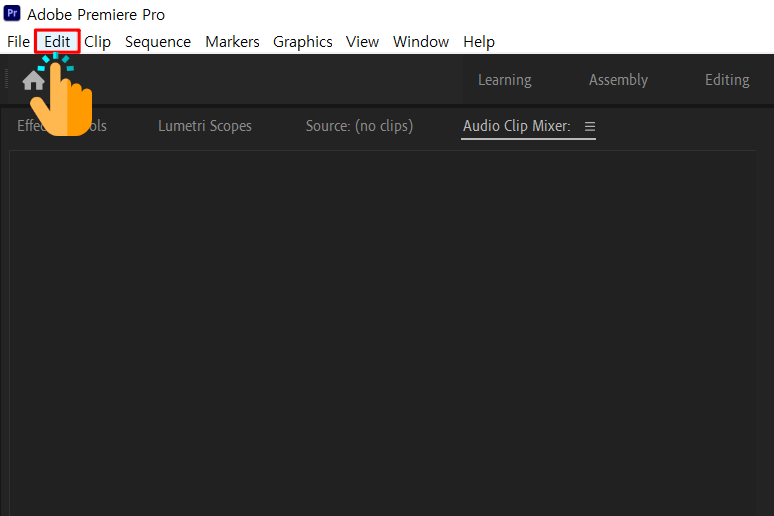
Task: Select the Audio Clip Mixer tab
Action: click(x=517, y=126)
